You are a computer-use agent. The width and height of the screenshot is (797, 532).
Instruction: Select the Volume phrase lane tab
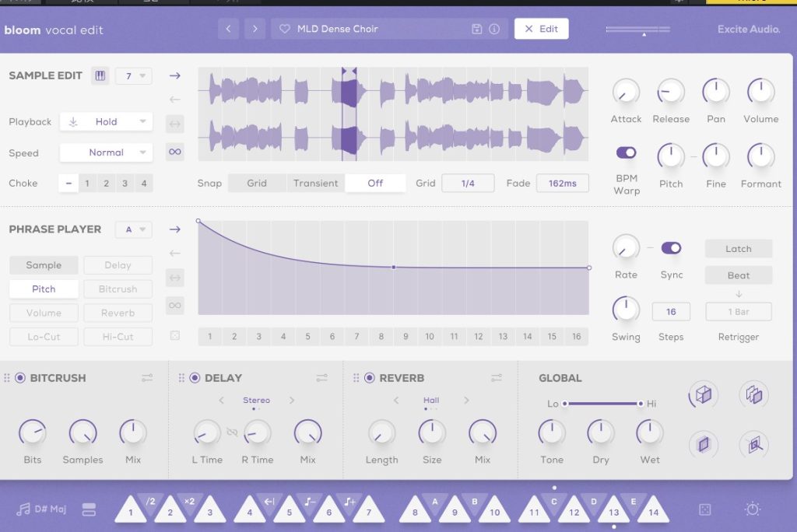pos(44,313)
